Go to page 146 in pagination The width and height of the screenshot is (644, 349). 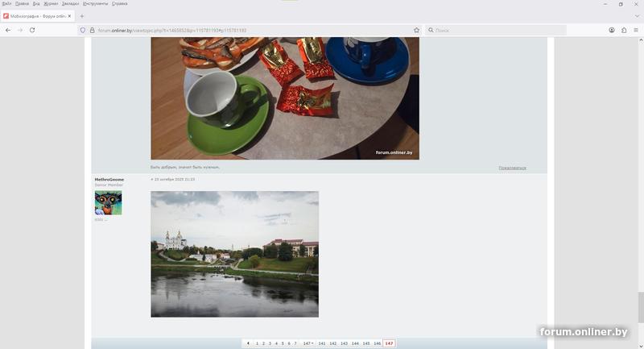(x=377, y=343)
